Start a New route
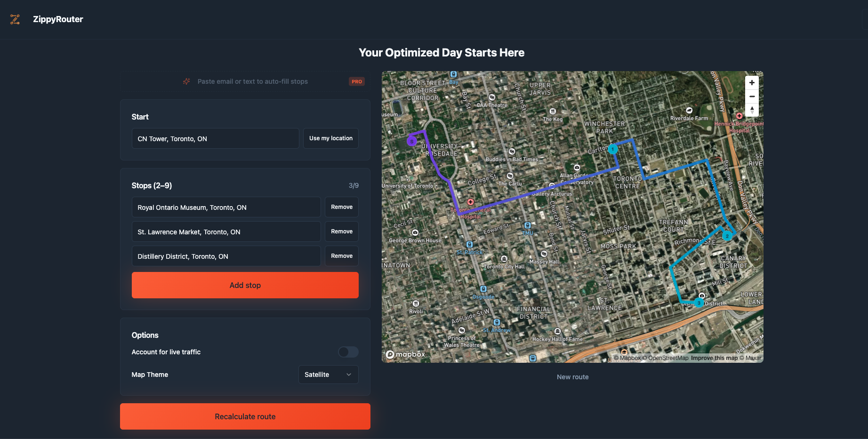 point(572,376)
